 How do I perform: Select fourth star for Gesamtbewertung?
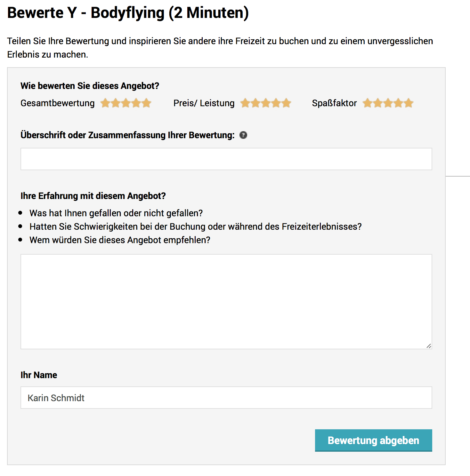pos(136,103)
